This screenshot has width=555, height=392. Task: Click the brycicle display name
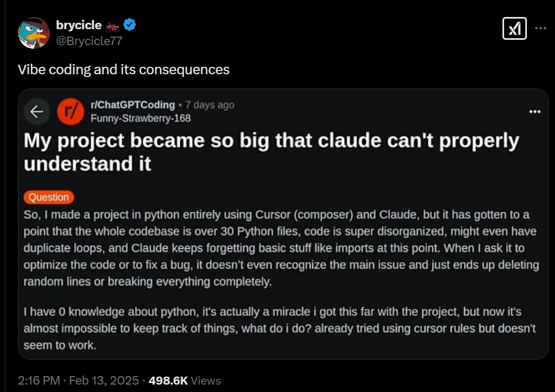tap(79, 24)
